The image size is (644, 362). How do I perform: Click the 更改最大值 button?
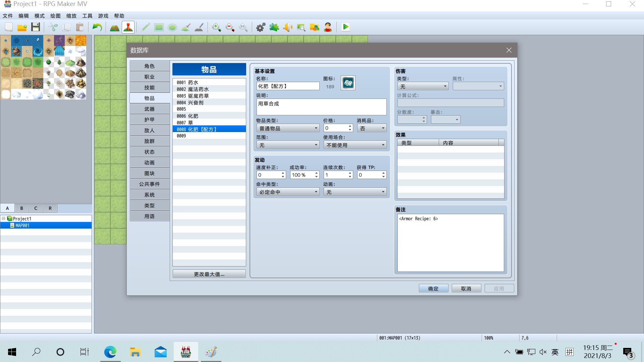209,274
